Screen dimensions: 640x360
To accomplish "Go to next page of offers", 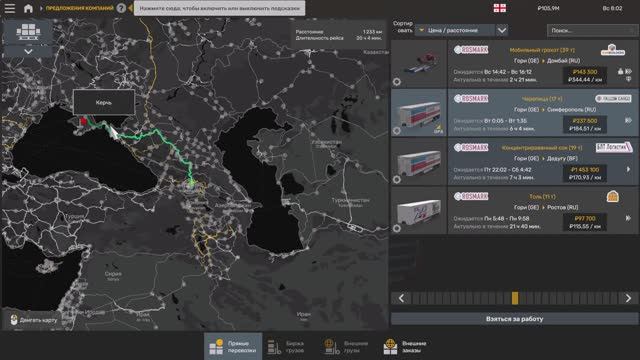I will point(628,298).
